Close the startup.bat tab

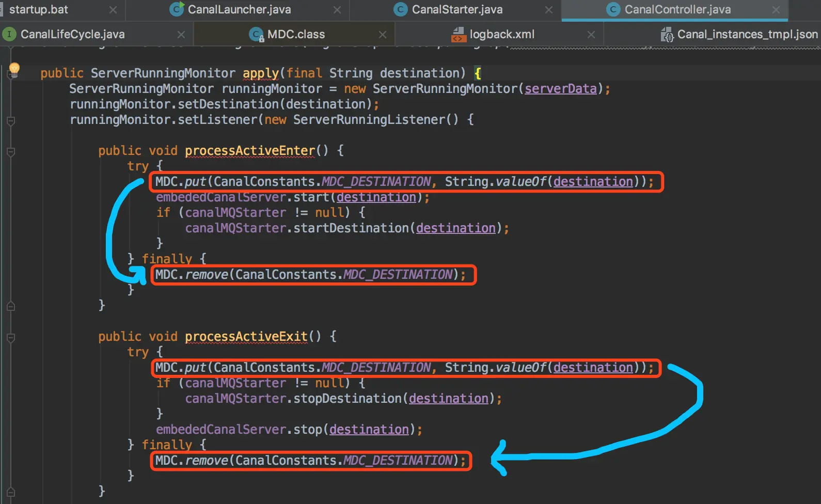(113, 10)
